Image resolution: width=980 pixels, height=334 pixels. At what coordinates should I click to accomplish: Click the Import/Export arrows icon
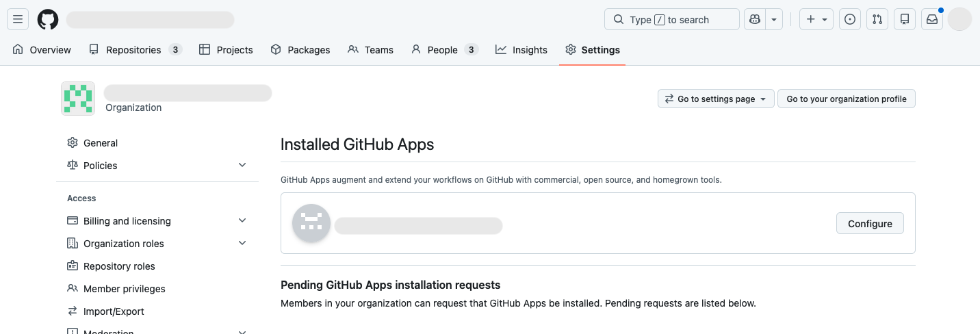pos(73,311)
